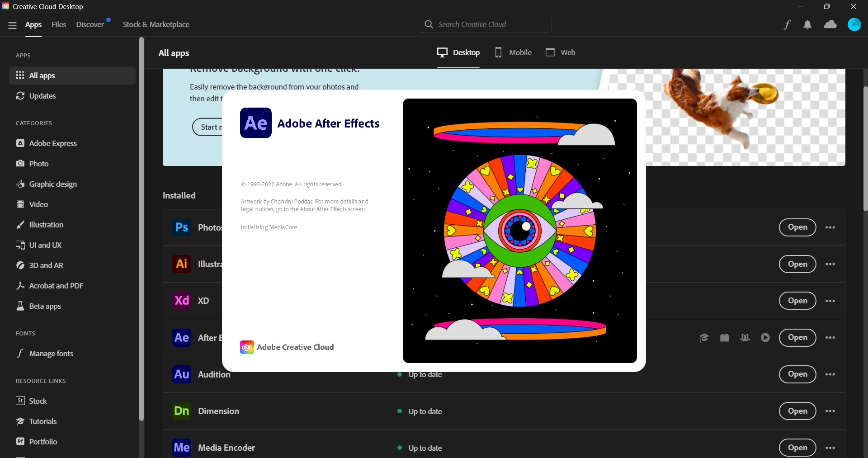This screenshot has width=868, height=458.
Task: Open more options for Photoshop row
Action: point(830,227)
